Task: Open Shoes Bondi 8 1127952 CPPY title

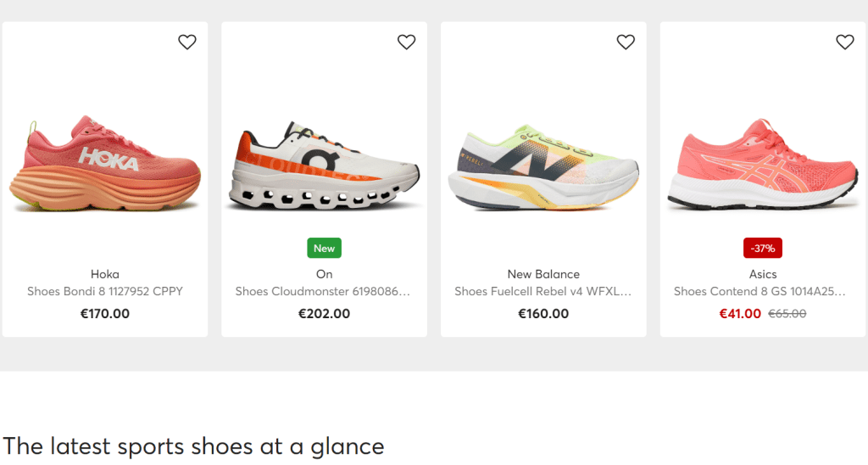Action: pyautogui.click(x=105, y=291)
